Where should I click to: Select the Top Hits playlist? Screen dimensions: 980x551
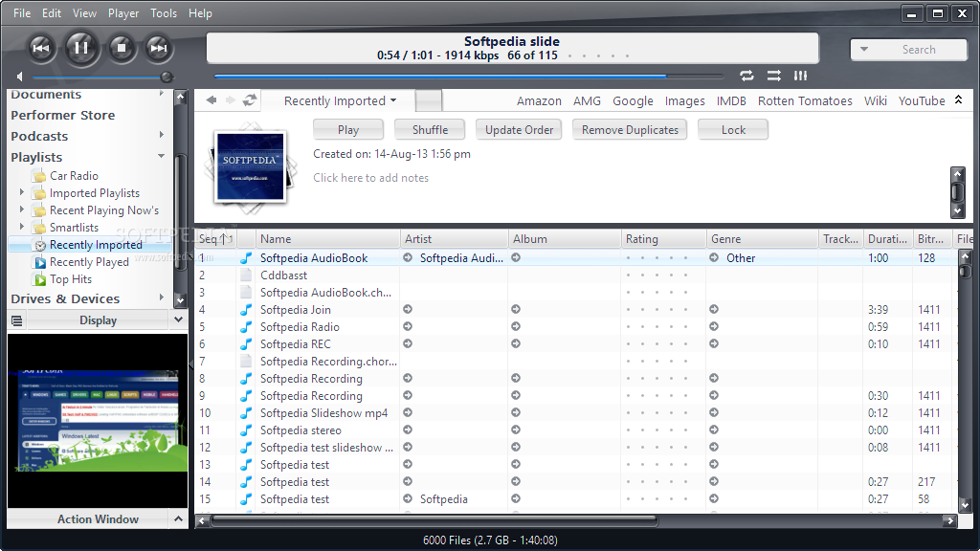click(x=71, y=280)
